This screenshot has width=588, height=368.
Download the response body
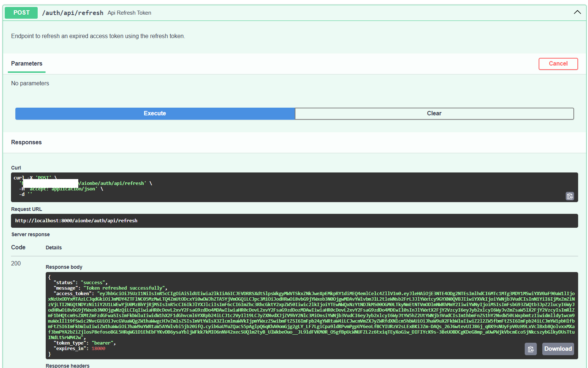tap(558, 349)
